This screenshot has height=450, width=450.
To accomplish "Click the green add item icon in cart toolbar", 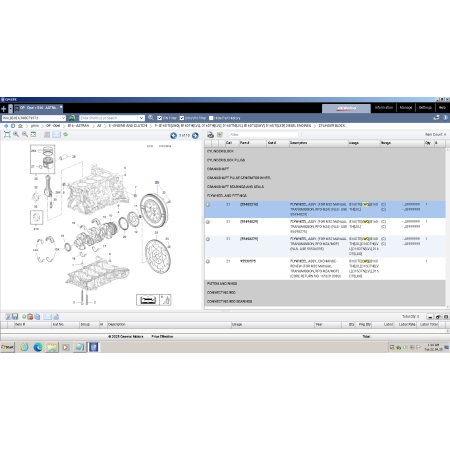I will (24, 317).
